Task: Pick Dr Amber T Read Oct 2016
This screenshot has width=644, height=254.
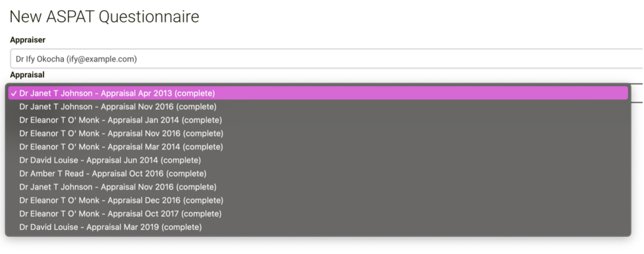Action: (113, 174)
